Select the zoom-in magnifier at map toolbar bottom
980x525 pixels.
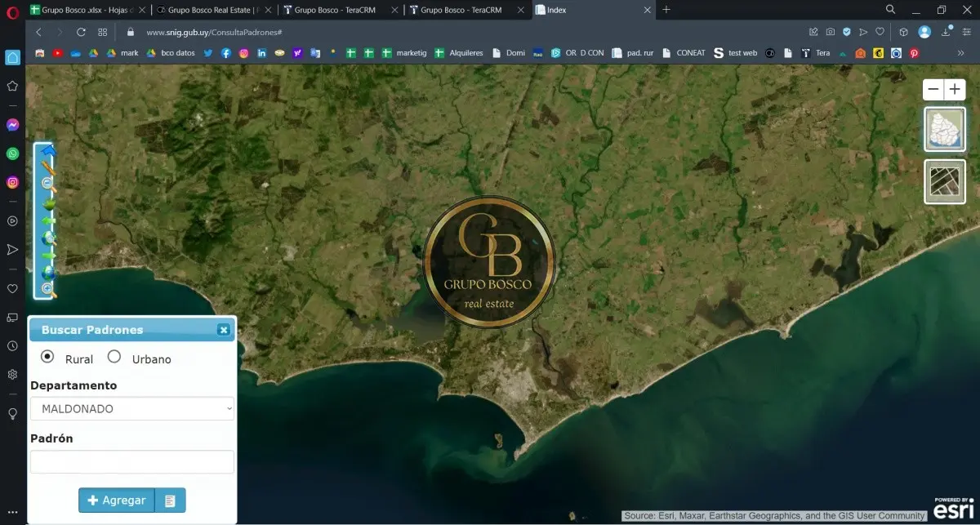[48, 289]
